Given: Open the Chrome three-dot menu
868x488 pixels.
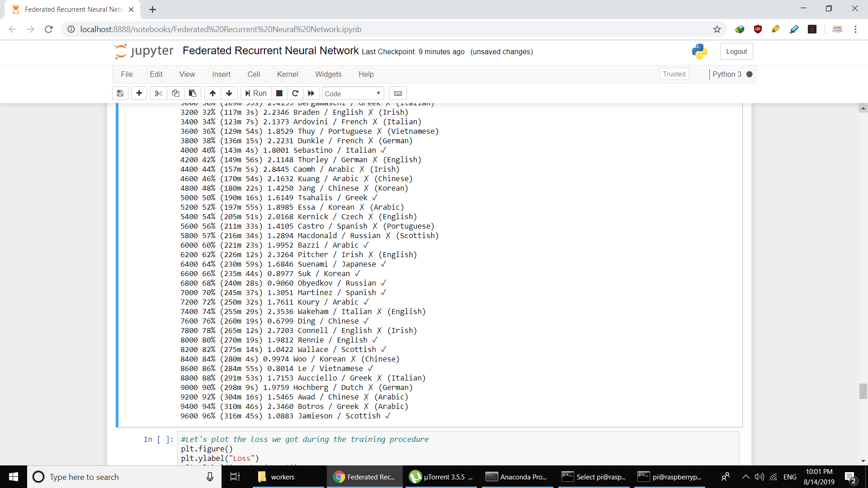Looking at the screenshot, I should pyautogui.click(x=855, y=29).
